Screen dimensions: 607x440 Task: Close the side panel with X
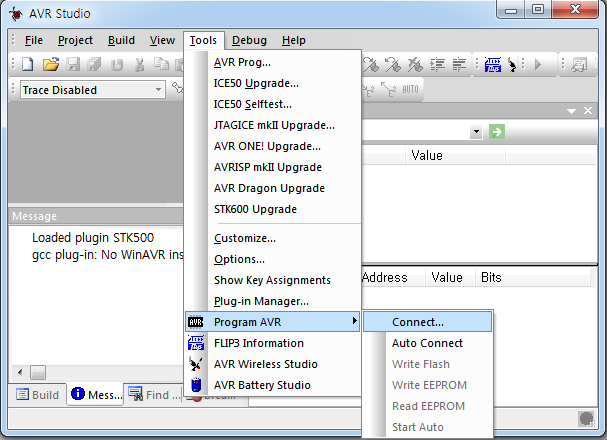(588, 111)
